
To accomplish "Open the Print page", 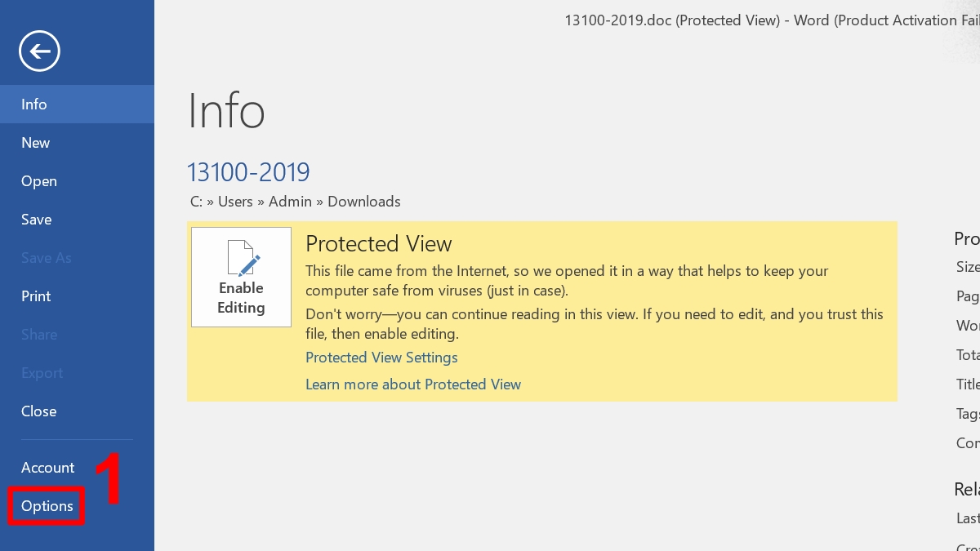I will tap(35, 295).
